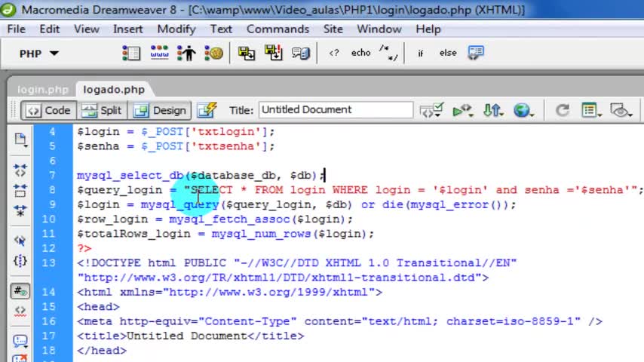Insert an echo statement
644x362 pixels.
(360, 53)
